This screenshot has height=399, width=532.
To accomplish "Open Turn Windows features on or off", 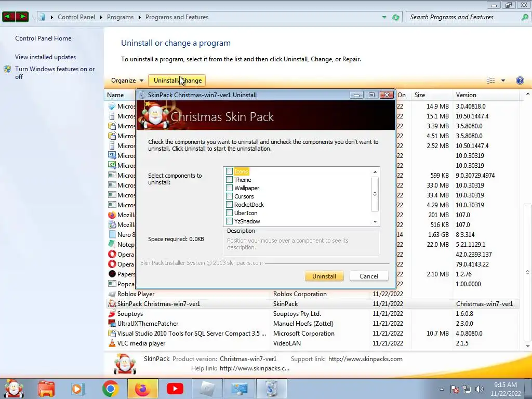I will (55, 73).
